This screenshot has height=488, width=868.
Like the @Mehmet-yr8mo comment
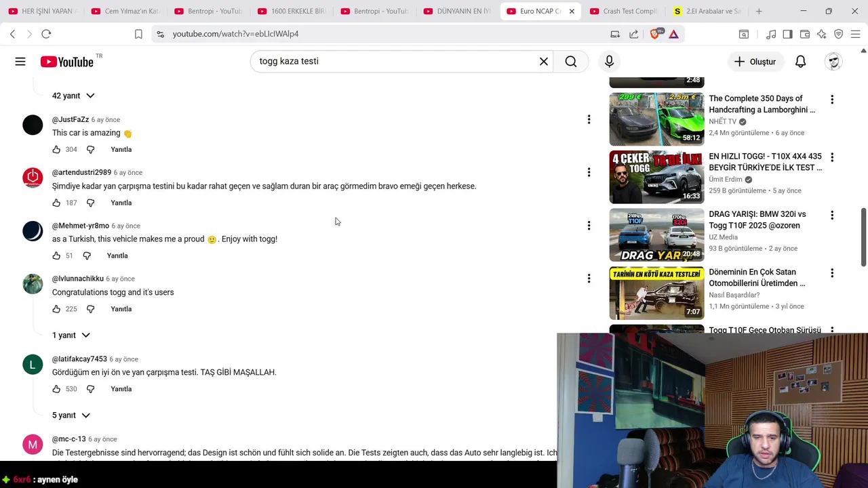pos(56,256)
